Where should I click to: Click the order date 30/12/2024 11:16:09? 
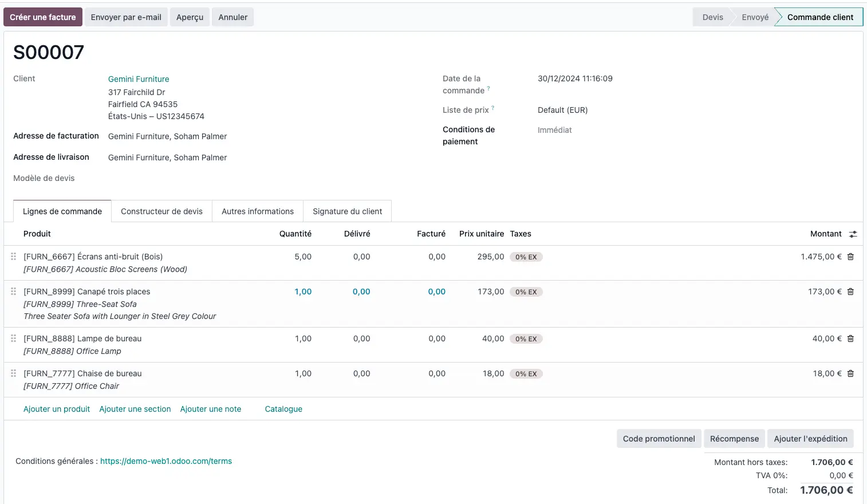click(575, 78)
